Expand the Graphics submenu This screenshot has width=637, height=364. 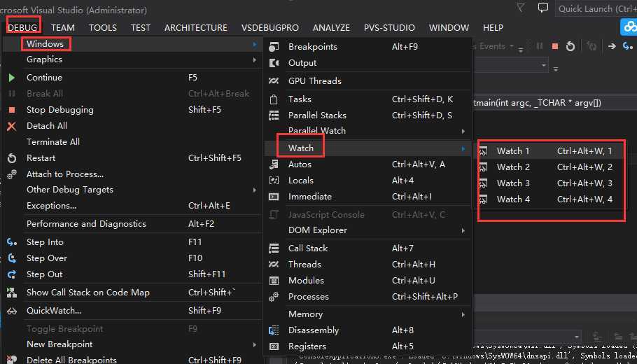point(255,59)
